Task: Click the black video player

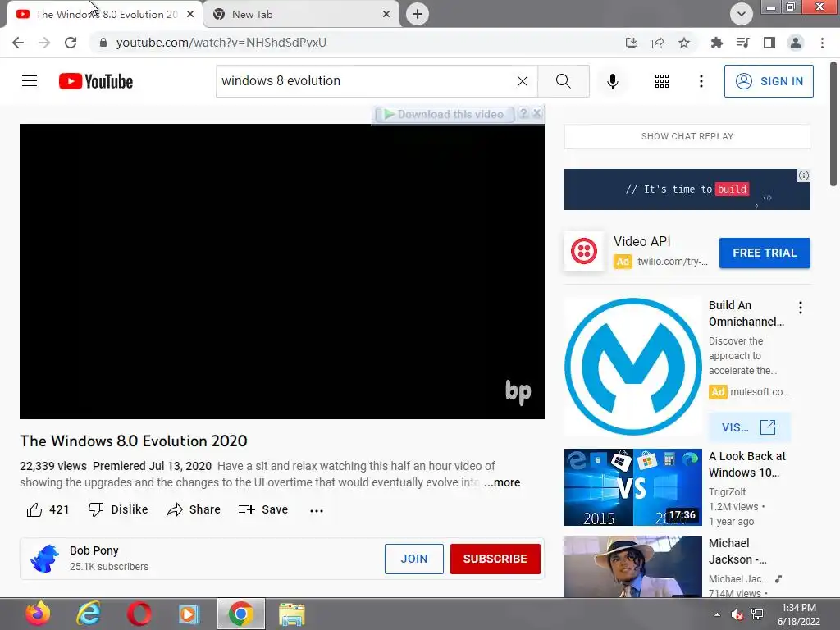Action: (x=282, y=271)
